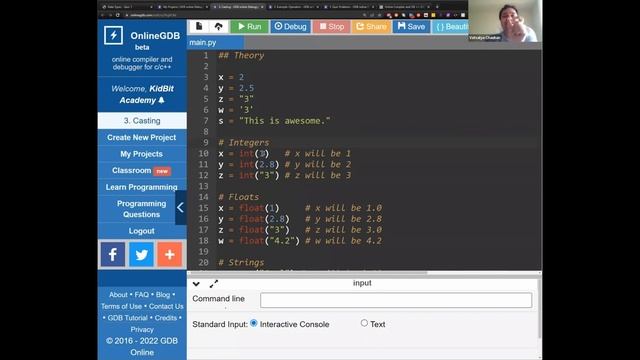Run the program with the Run button
This screenshot has height=360, width=640.
249,27
